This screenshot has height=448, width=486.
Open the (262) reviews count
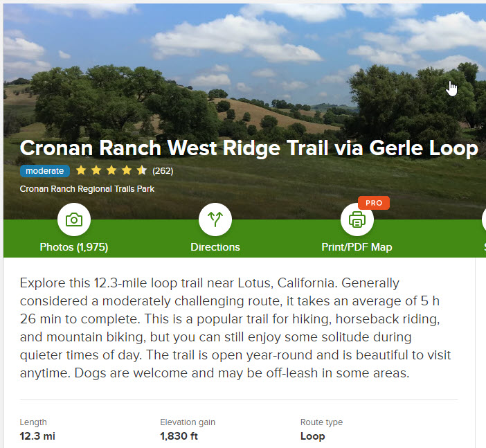click(163, 171)
